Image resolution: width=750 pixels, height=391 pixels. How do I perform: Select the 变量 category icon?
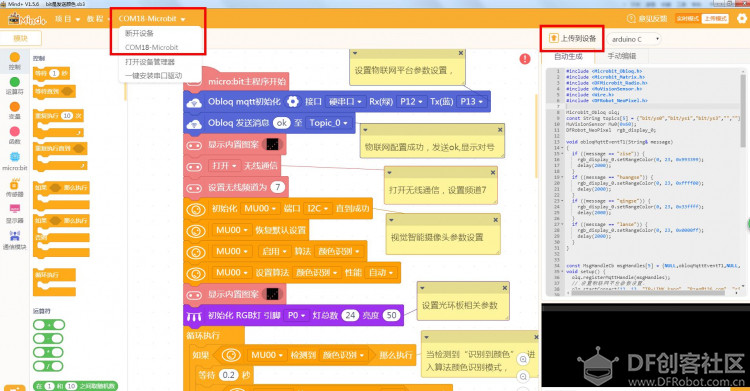click(15, 107)
